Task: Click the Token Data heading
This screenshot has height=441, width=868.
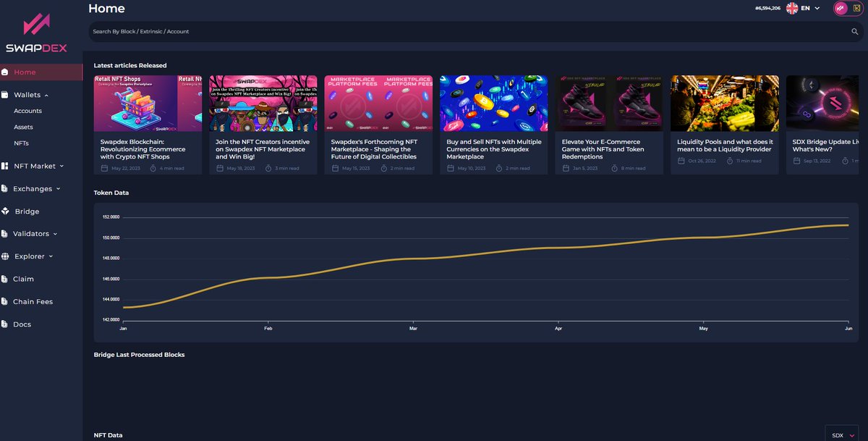Action: (111, 193)
